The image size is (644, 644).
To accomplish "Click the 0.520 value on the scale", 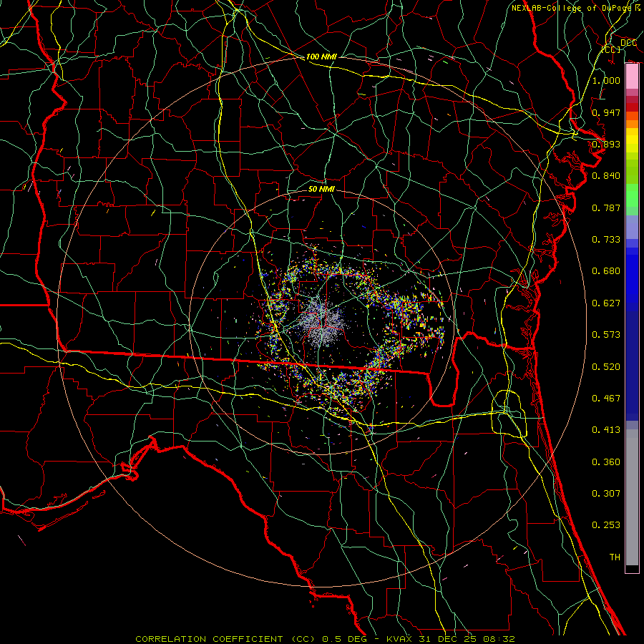I will pos(606,367).
